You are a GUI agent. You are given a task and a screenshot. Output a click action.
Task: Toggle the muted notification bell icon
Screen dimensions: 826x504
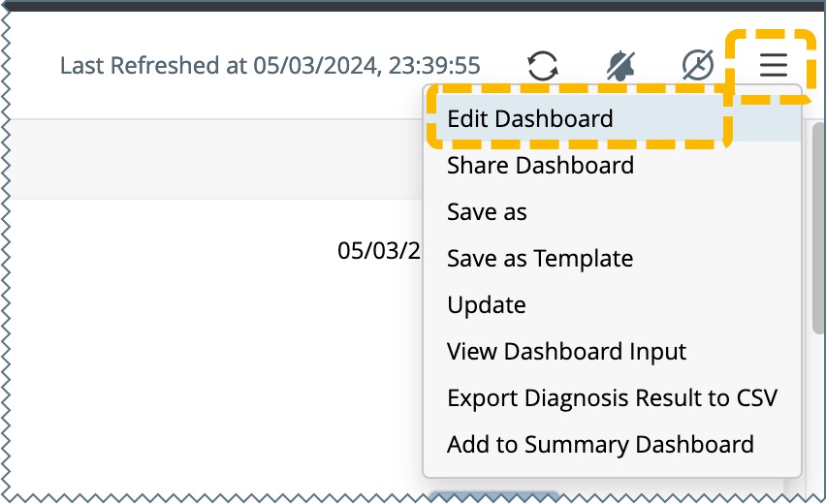pos(620,66)
